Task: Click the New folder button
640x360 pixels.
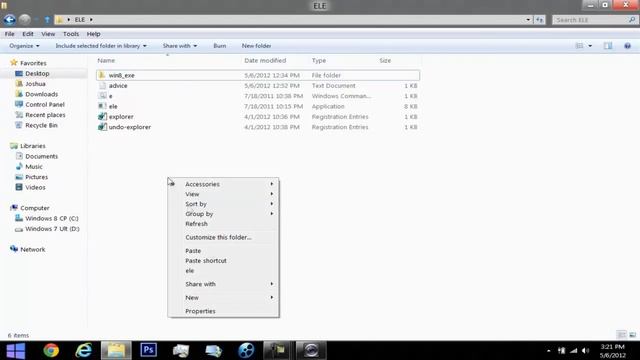Action: (256, 46)
